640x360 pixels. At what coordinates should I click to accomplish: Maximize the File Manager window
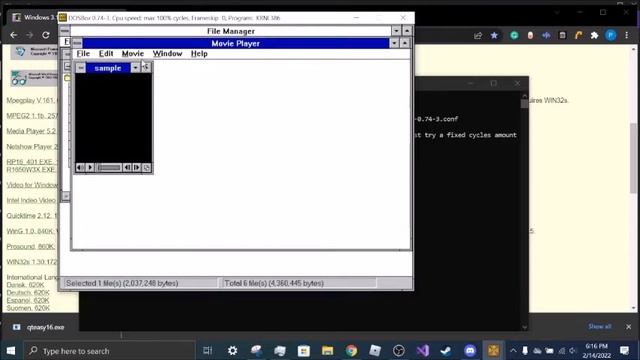[407, 31]
